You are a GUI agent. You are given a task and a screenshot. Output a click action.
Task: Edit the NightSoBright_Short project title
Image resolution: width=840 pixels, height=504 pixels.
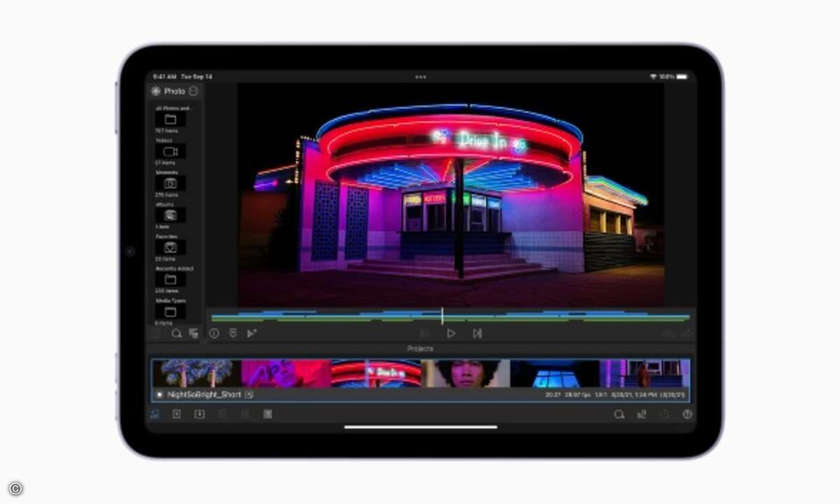pyautogui.click(x=249, y=395)
